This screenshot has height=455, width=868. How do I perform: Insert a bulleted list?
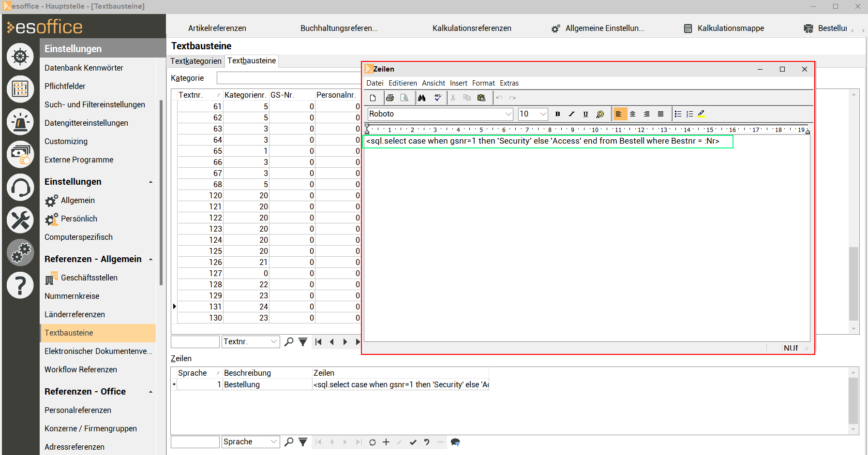tap(678, 114)
